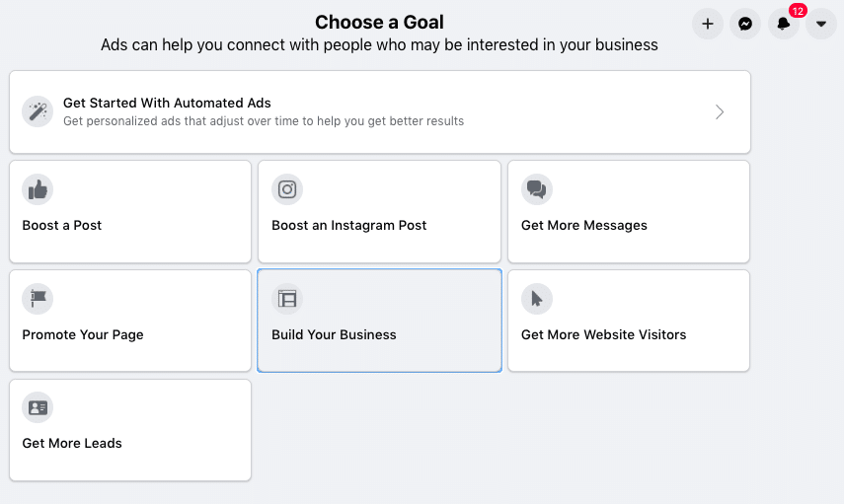The width and height of the screenshot is (844, 504).
Task: Expand Automated Ads using the right chevron
Action: (720, 111)
